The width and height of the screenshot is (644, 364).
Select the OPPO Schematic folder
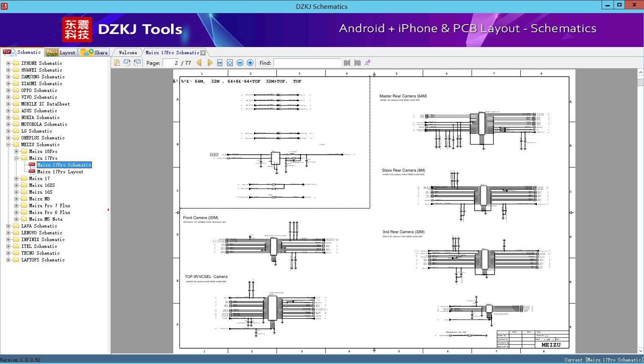tap(39, 90)
